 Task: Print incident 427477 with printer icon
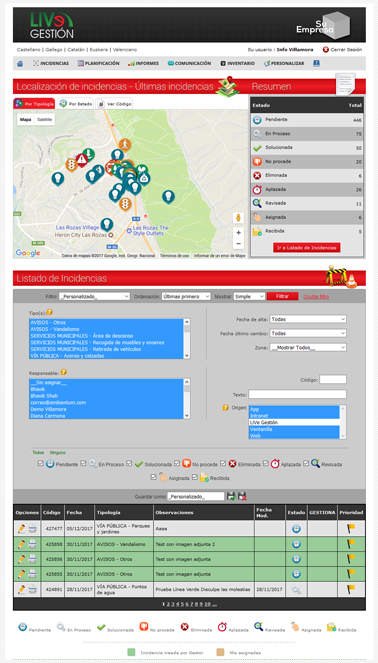click(32, 529)
